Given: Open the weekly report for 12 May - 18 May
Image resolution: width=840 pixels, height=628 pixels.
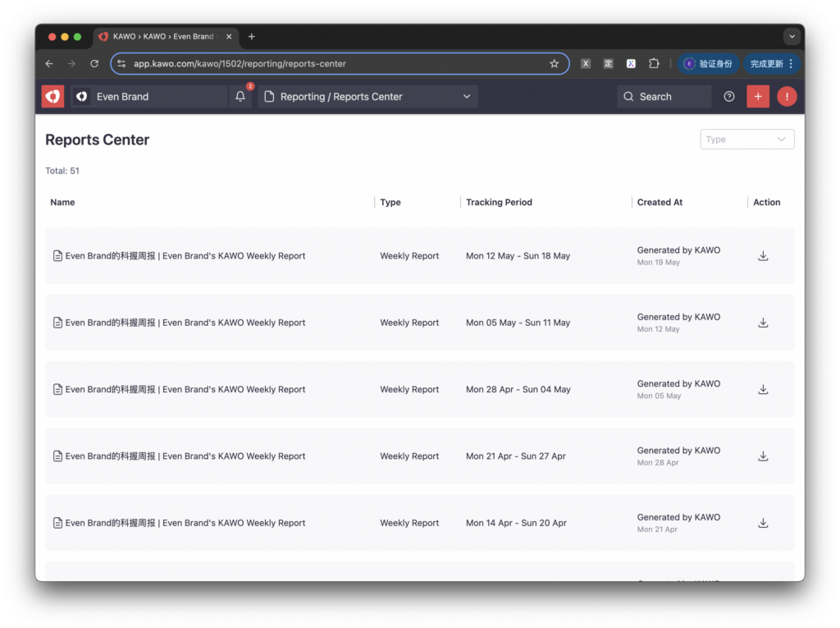Looking at the screenshot, I should click(185, 256).
